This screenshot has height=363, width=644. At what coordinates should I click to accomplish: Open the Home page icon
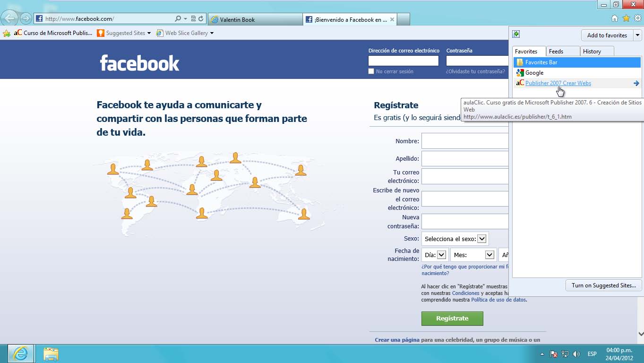[614, 18]
